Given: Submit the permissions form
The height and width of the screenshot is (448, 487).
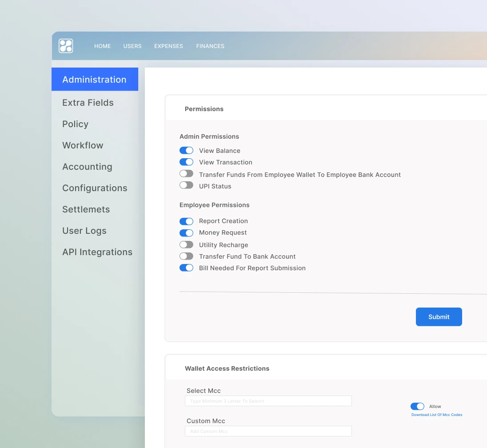Looking at the screenshot, I should (x=439, y=316).
